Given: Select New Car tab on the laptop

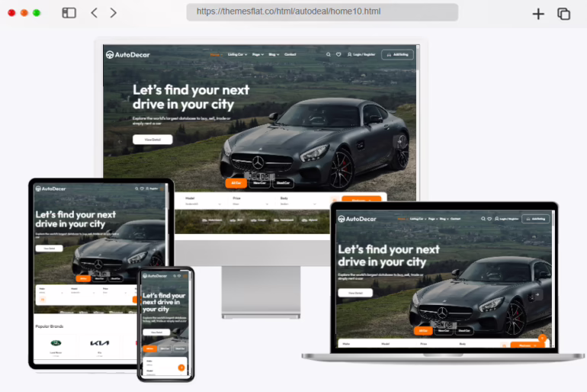Looking at the screenshot, I should tap(444, 330).
